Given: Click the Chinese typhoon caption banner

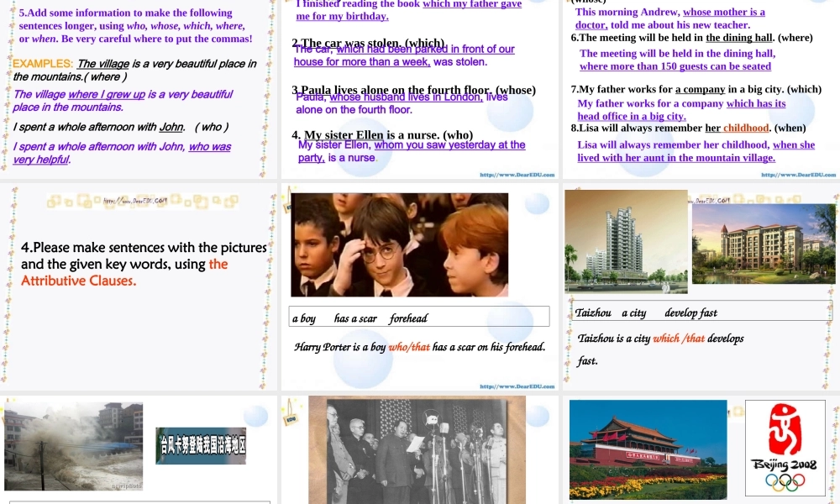Looking at the screenshot, I should coord(201,445).
